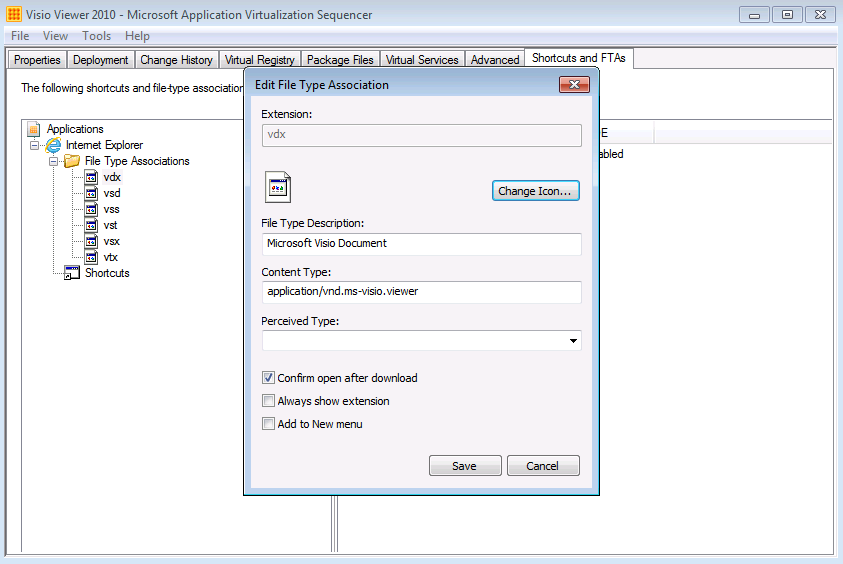Enable Always show extension checkbox
This screenshot has width=843, height=564.
click(x=268, y=401)
